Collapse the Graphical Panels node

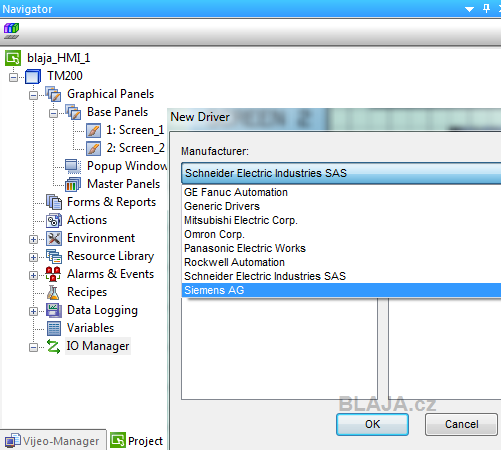pyautogui.click(x=33, y=96)
